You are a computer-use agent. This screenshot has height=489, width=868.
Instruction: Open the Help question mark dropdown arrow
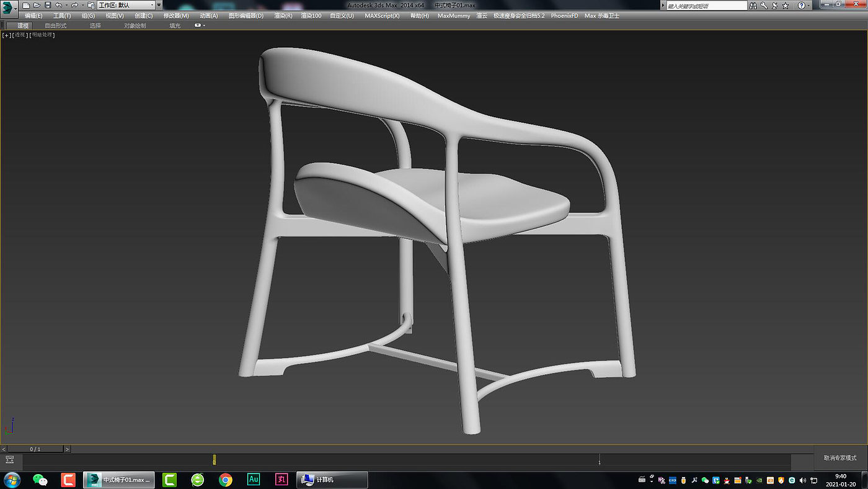[x=808, y=6]
